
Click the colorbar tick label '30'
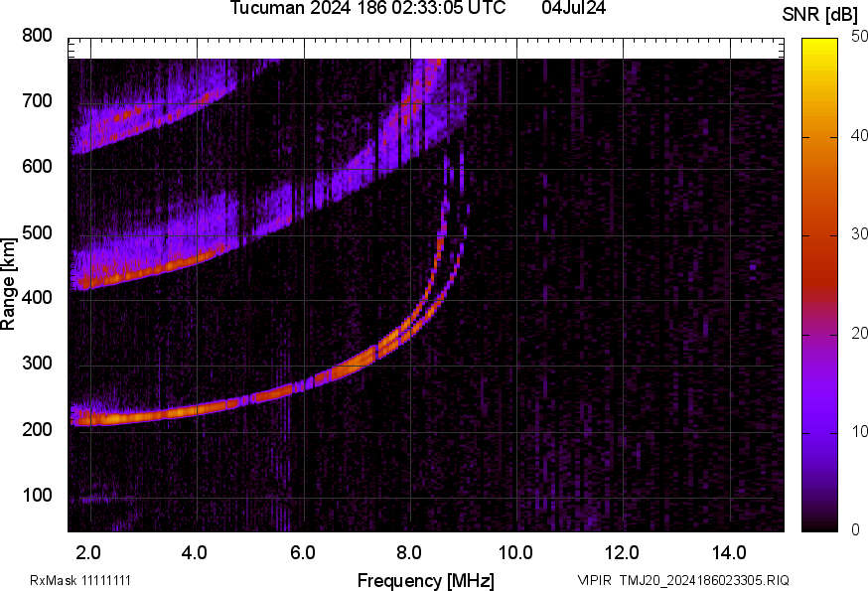click(860, 233)
